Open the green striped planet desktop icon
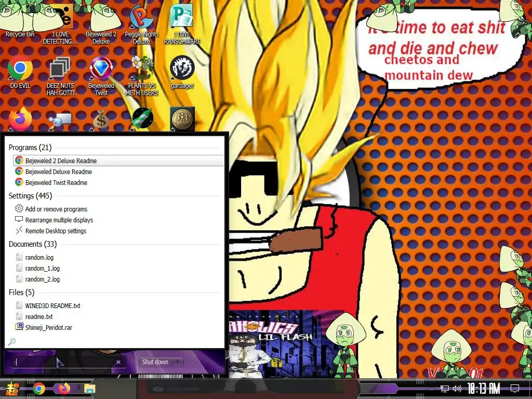 point(142,118)
